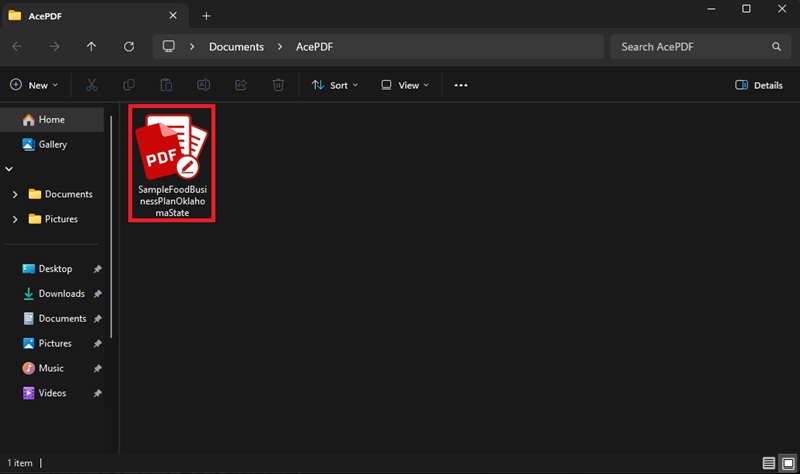Click the '1 item' status text
This screenshot has width=800, height=474.
(x=19, y=463)
